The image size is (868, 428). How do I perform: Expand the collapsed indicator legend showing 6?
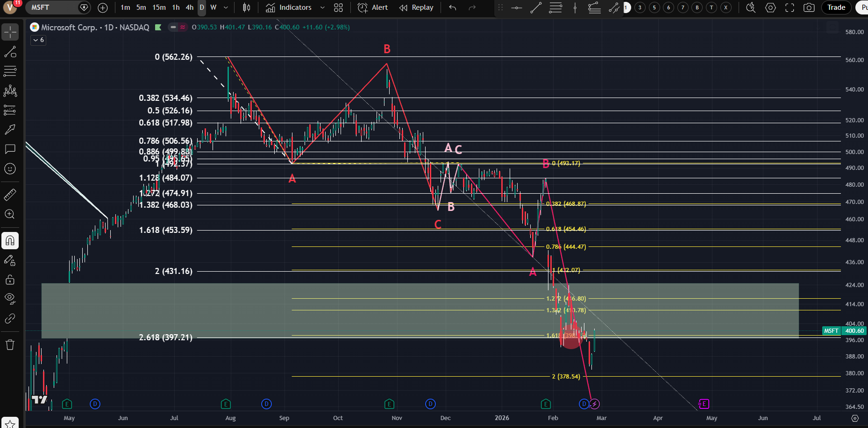(x=38, y=40)
